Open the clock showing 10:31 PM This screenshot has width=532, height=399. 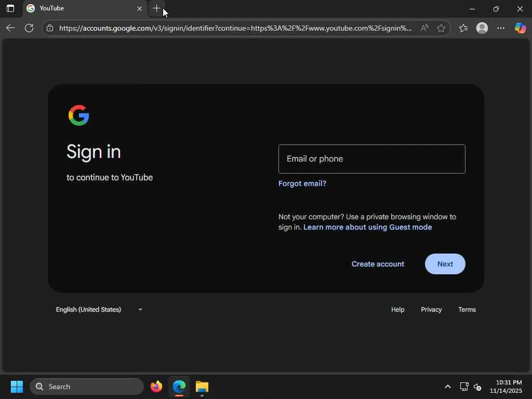coord(506,387)
